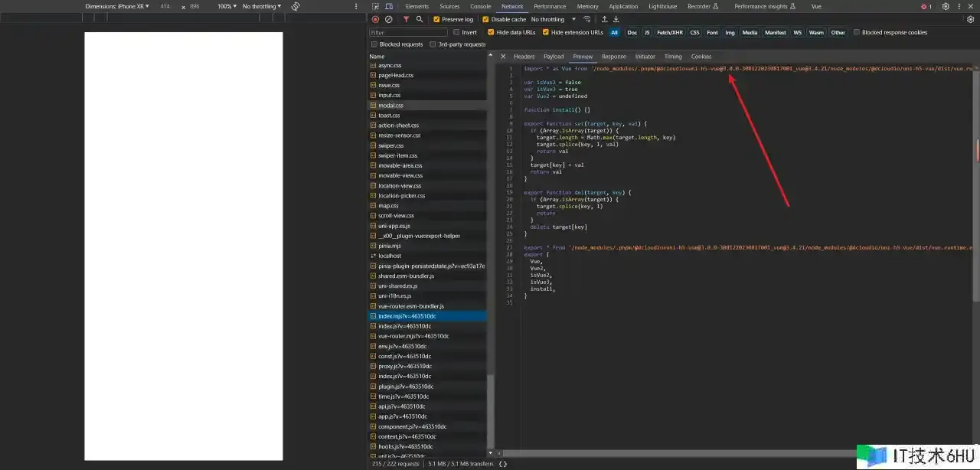Open the 100% zoom dropdown
Image resolution: width=980 pixels, height=470 pixels.
point(227,6)
